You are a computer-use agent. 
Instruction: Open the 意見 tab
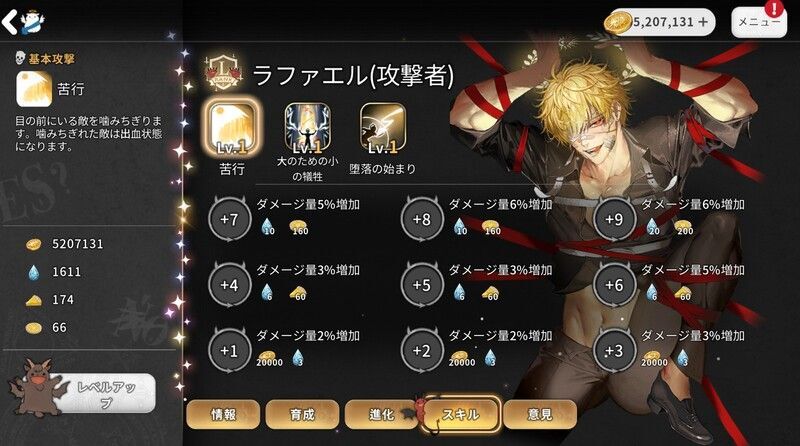[x=540, y=414]
